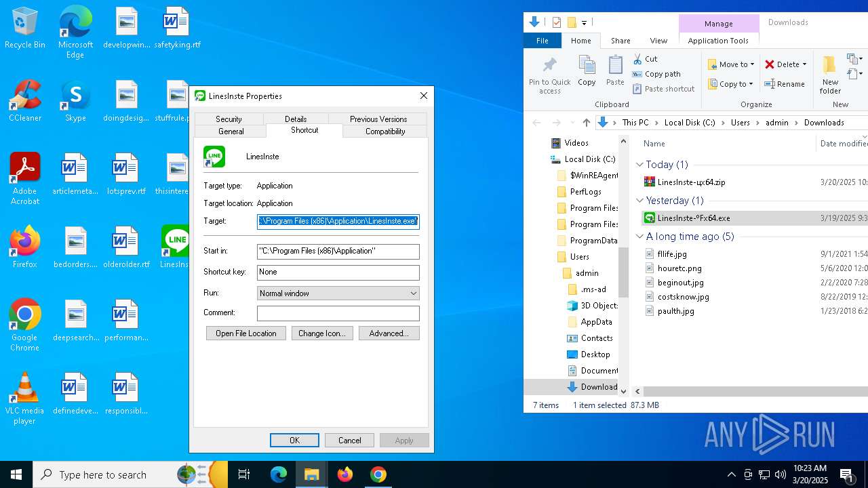868x488 pixels.
Task: Select articlemeta document on desktop
Action: tap(75, 174)
